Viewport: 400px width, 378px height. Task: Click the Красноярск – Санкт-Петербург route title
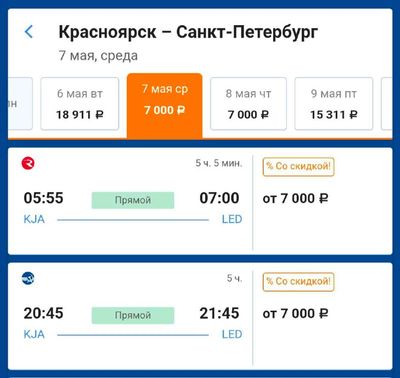[x=188, y=32]
